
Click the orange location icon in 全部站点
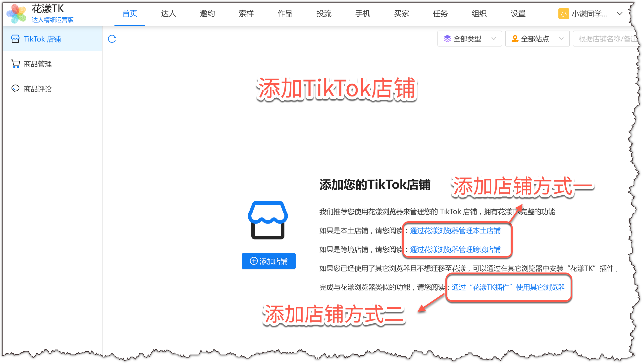coord(515,39)
